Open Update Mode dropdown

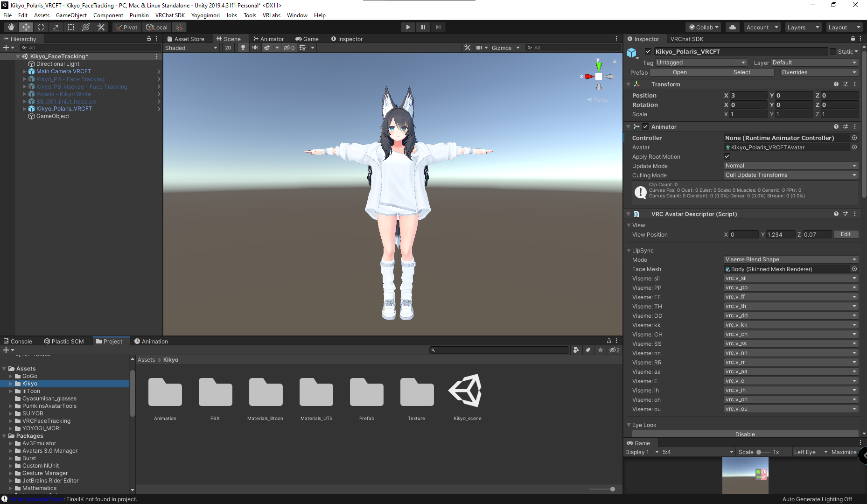pyautogui.click(x=791, y=166)
